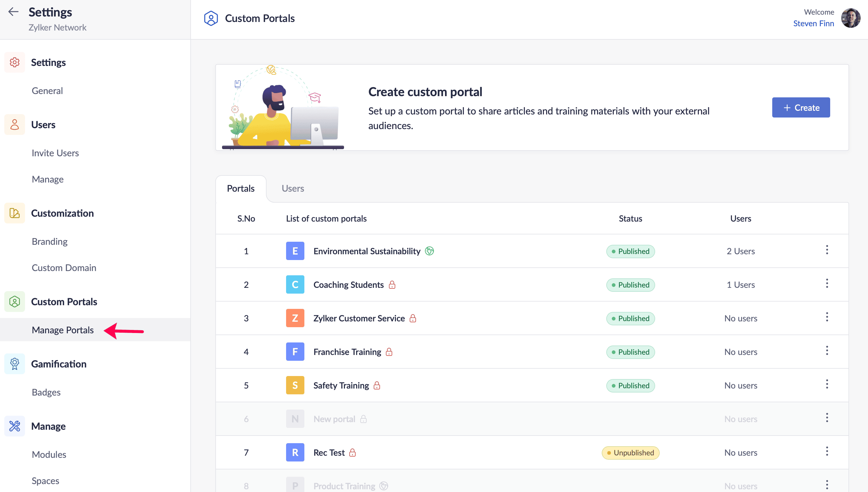Screen dimensions: 868x492
Task: Click the globe icon beside Environmental Sustainability
Action: coord(429,251)
